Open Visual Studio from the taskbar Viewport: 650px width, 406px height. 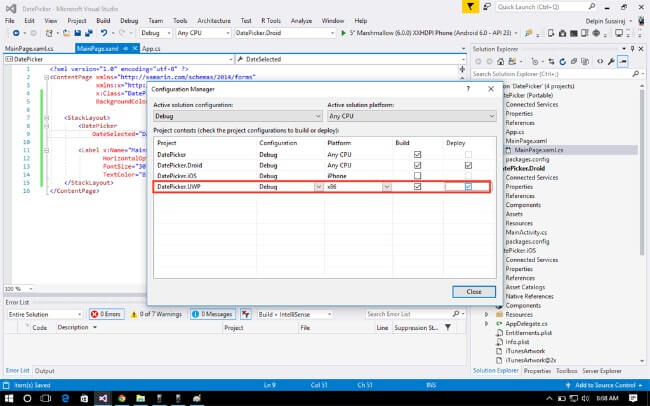coord(101,397)
